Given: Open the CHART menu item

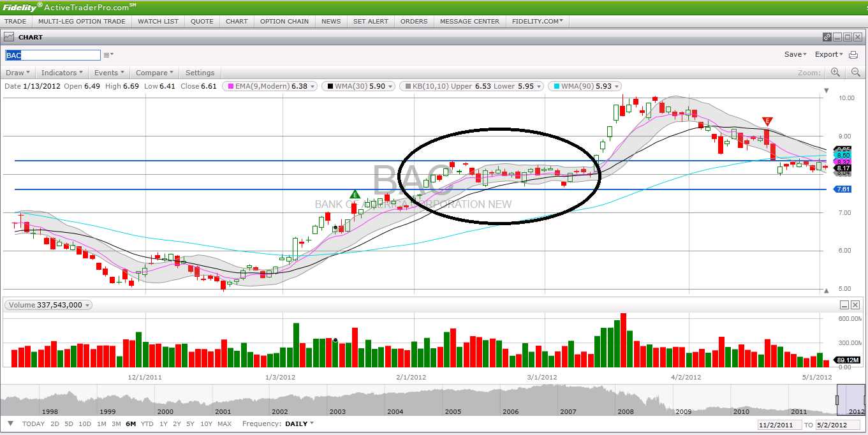Looking at the screenshot, I should point(237,21).
